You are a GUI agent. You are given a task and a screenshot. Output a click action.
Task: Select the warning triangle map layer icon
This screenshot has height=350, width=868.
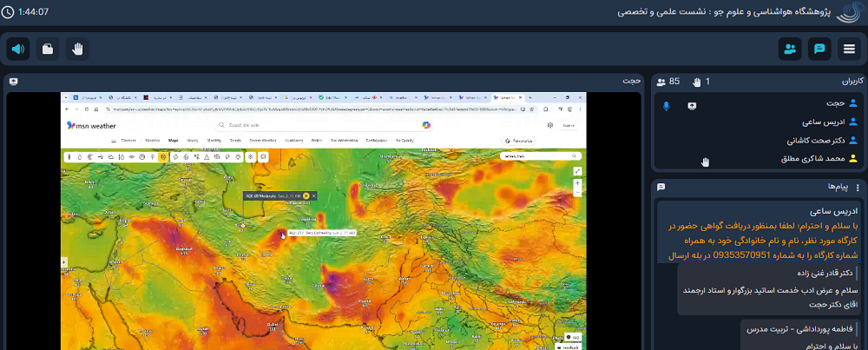click(x=207, y=157)
